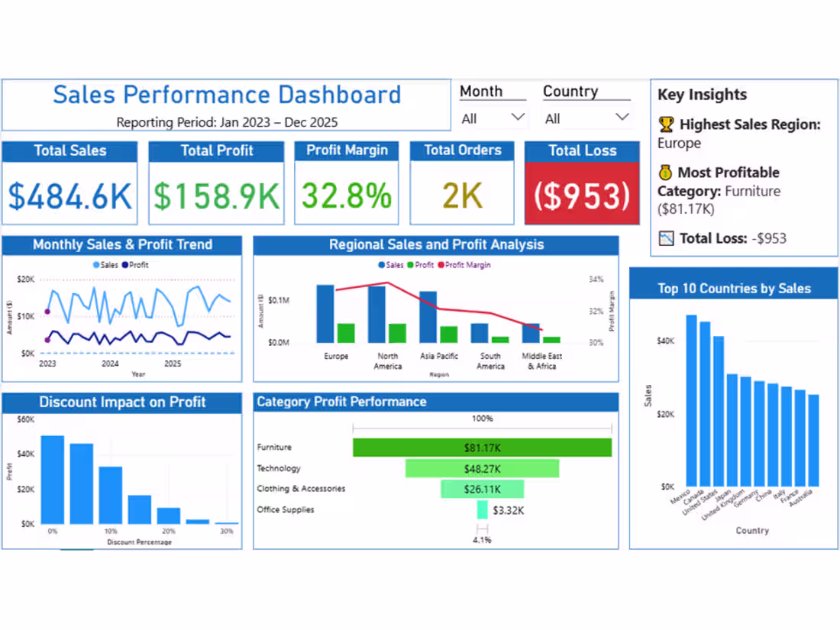Click the 0% discount profit bar
The height and width of the screenshot is (630, 840).
[x=53, y=480]
